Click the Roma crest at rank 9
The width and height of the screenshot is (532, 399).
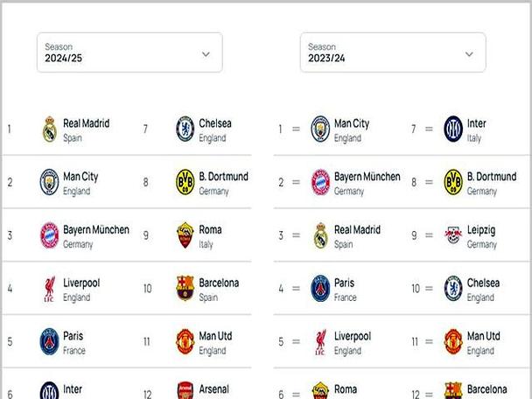185,235
